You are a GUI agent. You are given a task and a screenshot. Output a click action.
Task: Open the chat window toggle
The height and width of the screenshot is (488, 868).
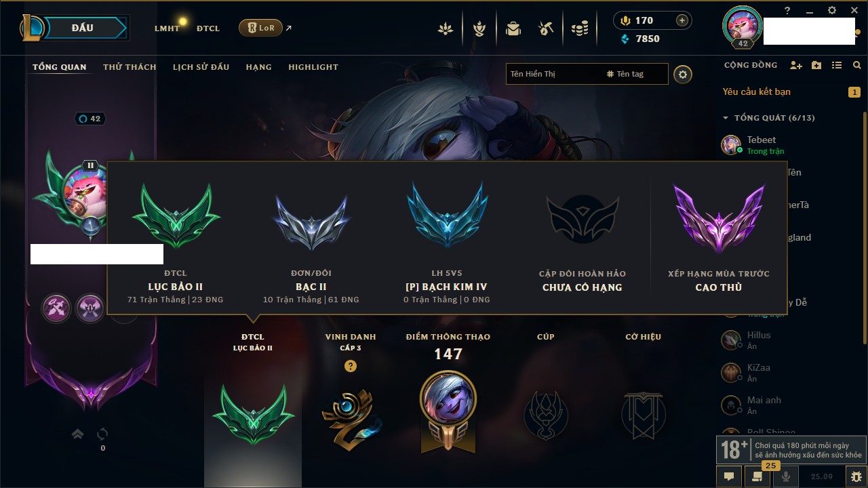coord(729,476)
